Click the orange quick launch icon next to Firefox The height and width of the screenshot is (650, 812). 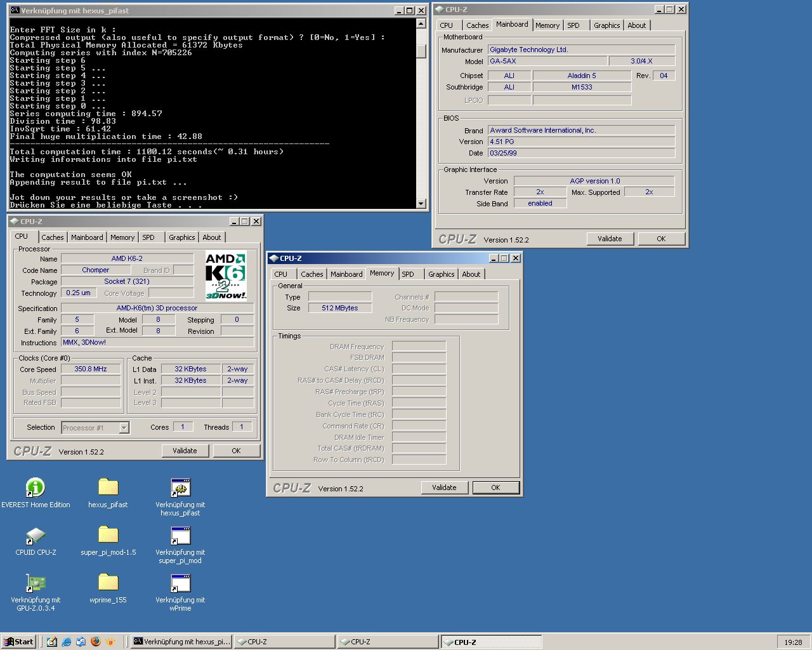pyautogui.click(x=111, y=642)
